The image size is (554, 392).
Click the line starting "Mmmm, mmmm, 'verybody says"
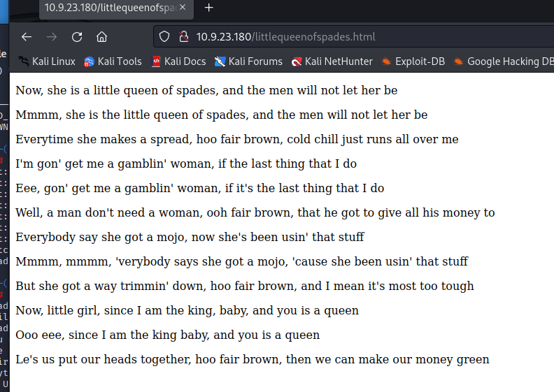point(241,261)
